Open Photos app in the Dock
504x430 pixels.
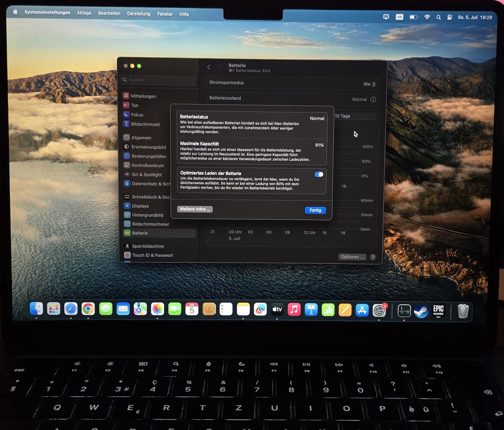(157, 309)
